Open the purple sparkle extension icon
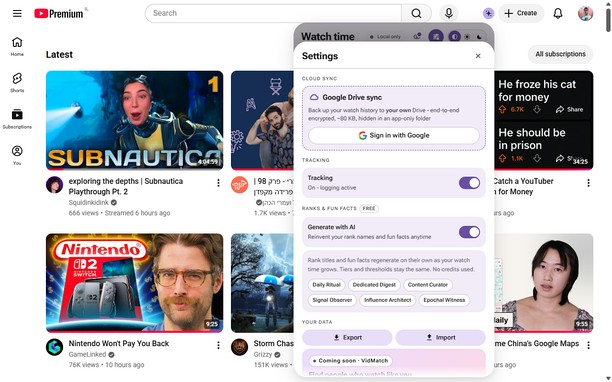612x382 pixels. coord(488,13)
